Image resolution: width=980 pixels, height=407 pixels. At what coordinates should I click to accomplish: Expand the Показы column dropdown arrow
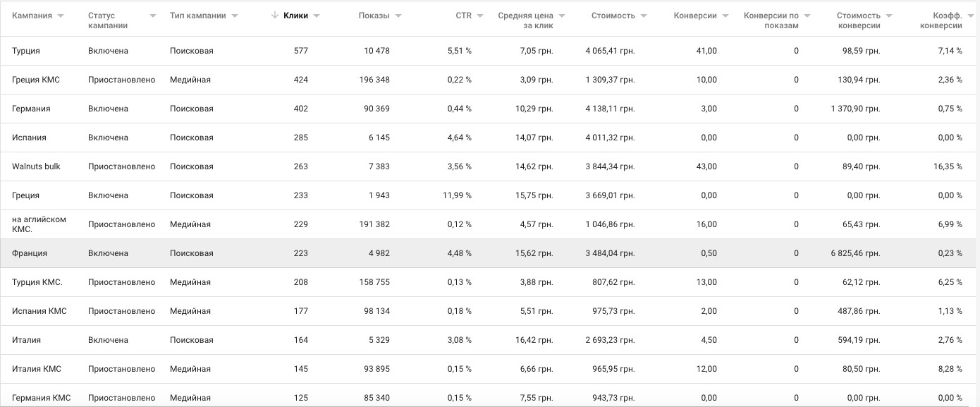(398, 16)
